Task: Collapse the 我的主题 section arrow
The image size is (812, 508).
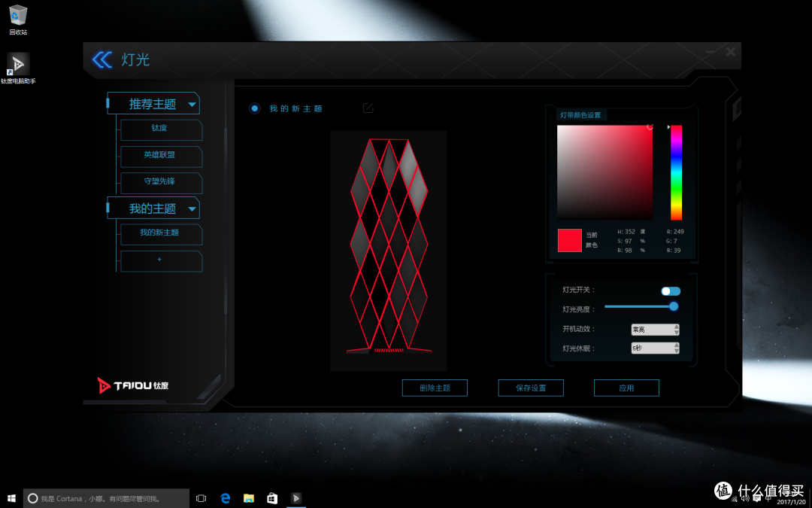Action: click(192, 209)
